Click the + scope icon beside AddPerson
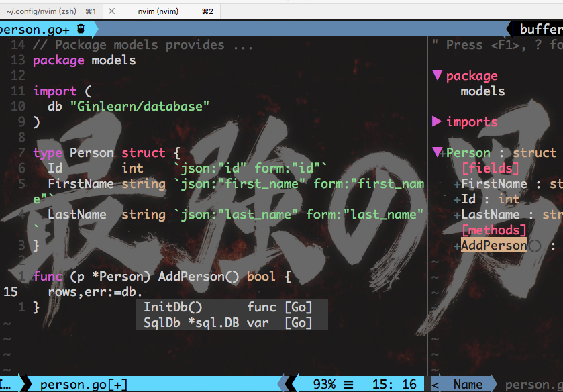The height and width of the screenshot is (392, 563). (x=456, y=245)
